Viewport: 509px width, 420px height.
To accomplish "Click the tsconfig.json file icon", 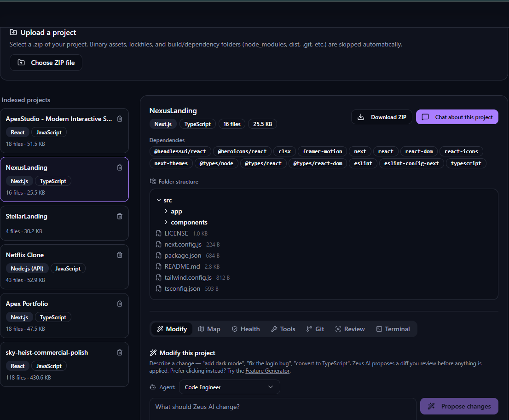I will tap(158, 288).
